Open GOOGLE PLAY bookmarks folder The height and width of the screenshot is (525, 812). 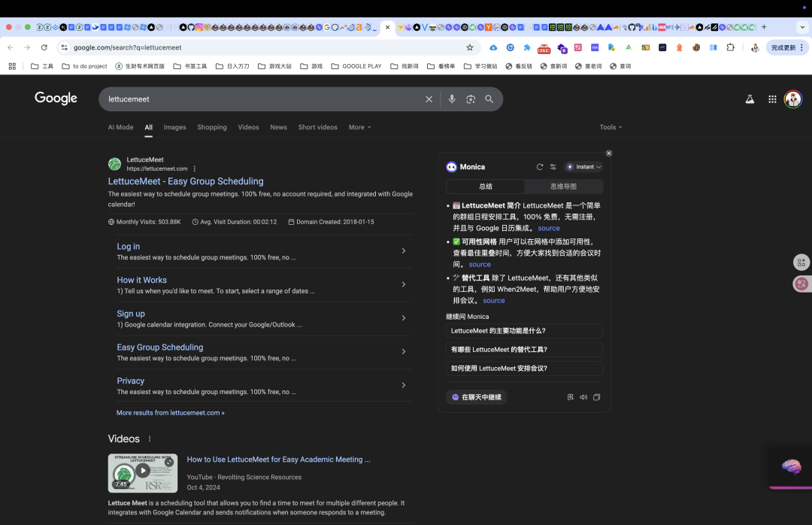[x=356, y=66]
